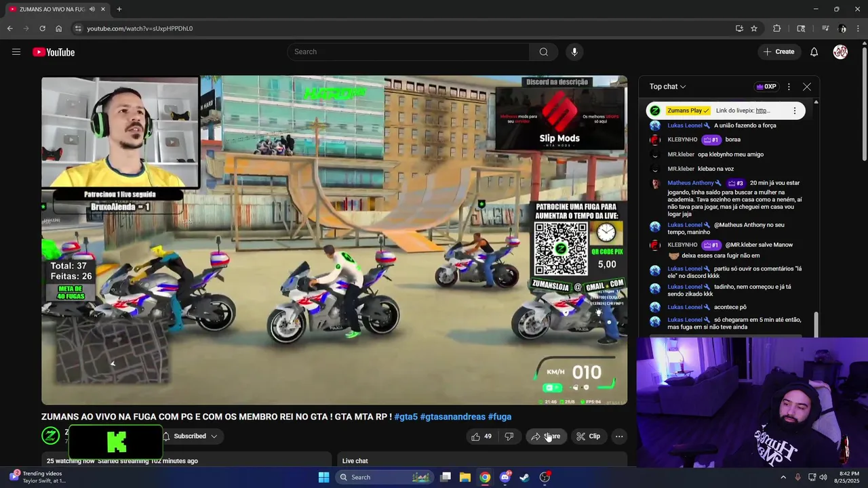Click the Chrome home button

pos(58,28)
